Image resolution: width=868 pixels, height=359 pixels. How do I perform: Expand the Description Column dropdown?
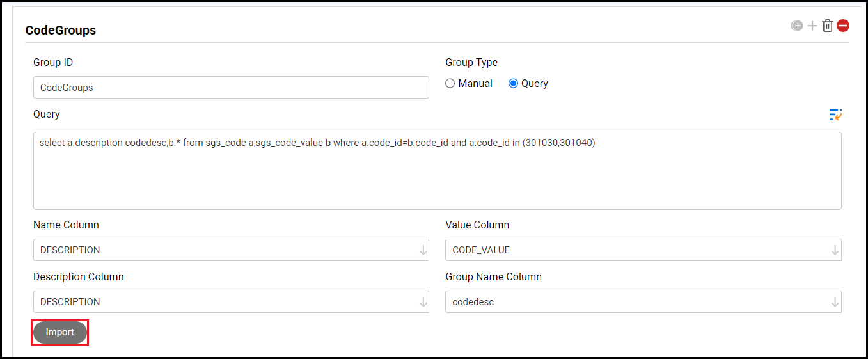point(423,302)
